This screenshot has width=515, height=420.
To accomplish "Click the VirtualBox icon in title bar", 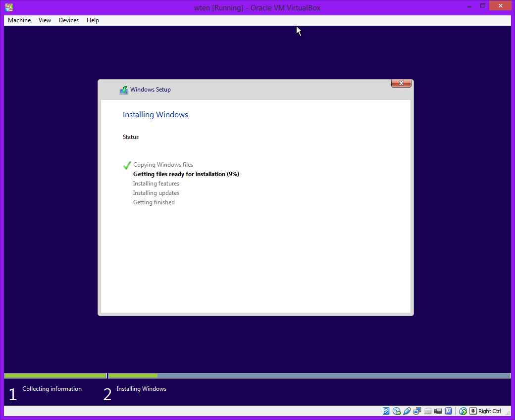I will coord(9,7).
